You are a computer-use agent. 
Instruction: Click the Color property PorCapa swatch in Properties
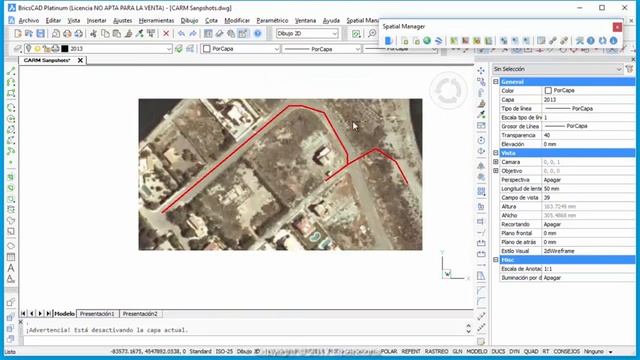(x=548, y=91)
